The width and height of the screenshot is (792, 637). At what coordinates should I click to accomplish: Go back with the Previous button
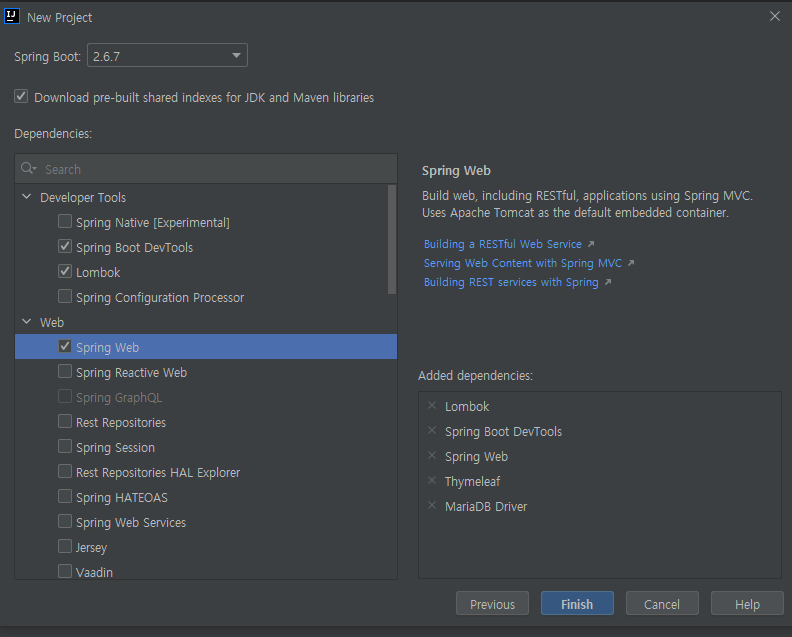tap(492, 604)
